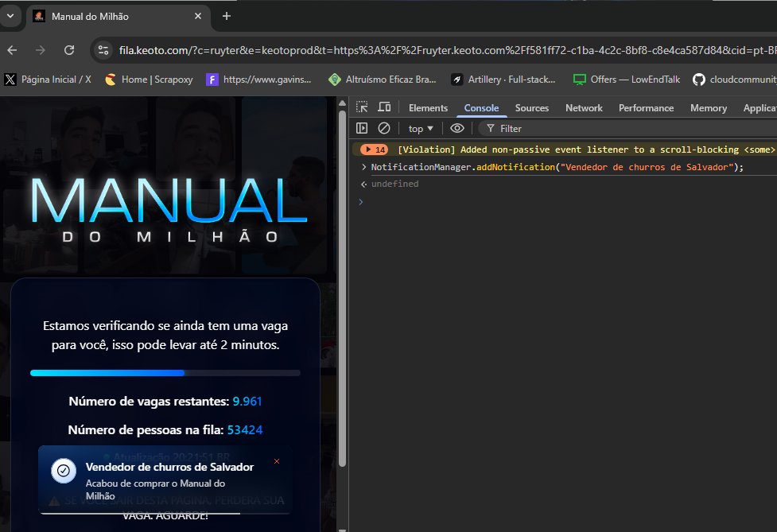Image resolution: width=777 pixels, height=532 pixels.
Task: Switch to the Memory tab
Action: (709, 108)
